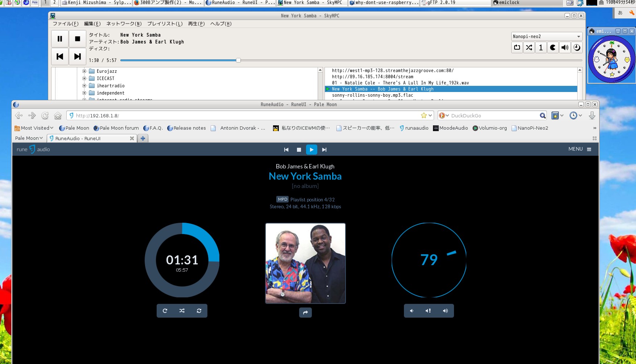
Task: Click the repeat icon in SkyMPC toolbar
Action: tap(517, 47)
